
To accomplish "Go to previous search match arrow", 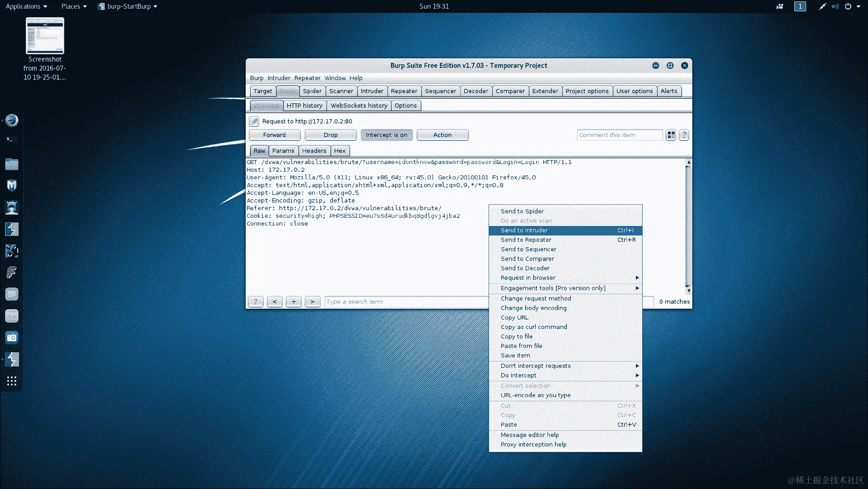I will [275, 302].
